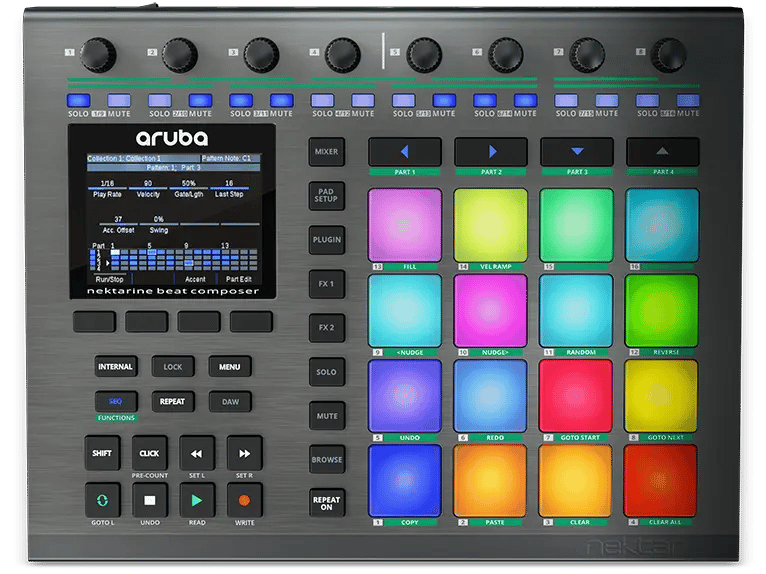Toggle the solo button for channel 2/10

click(x=160, y=101)
